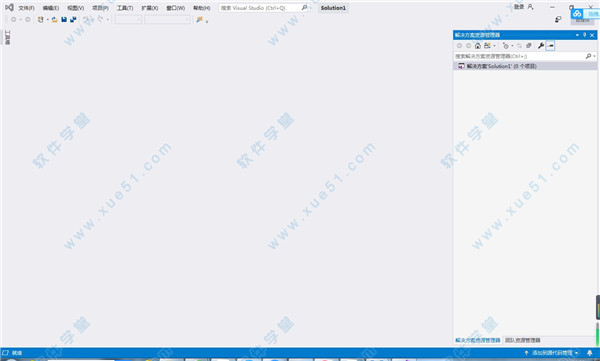The width and height of the screenshot is (600, 361).
Task: Click the Visual Studio logo icon
Action: (x=9, y=7)
